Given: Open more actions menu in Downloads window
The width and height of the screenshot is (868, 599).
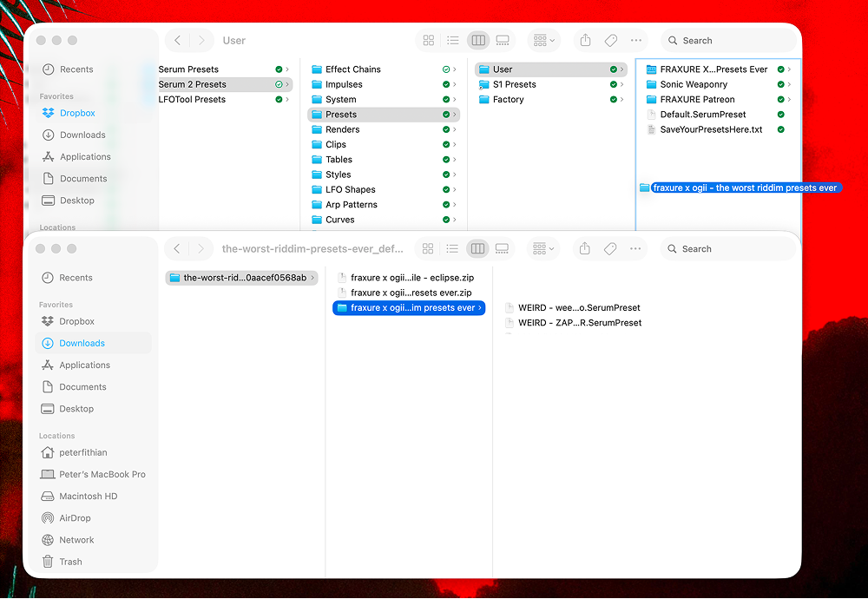Looking at the screenshot, I should tap(635, 248).
